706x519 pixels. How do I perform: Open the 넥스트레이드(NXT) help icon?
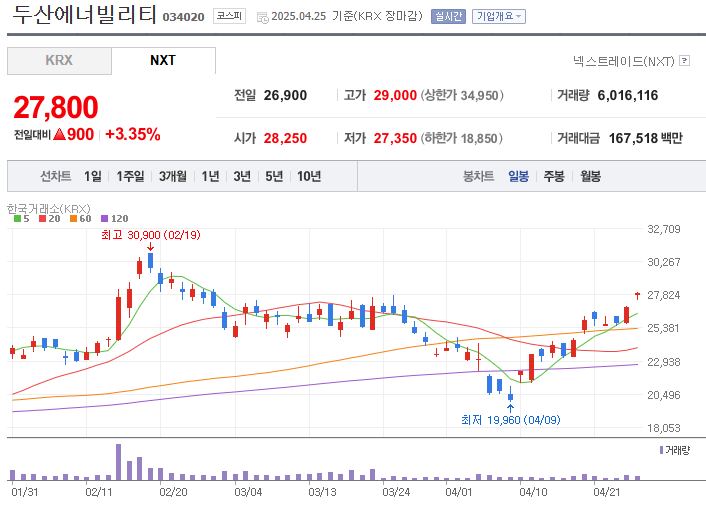[684, 60]
